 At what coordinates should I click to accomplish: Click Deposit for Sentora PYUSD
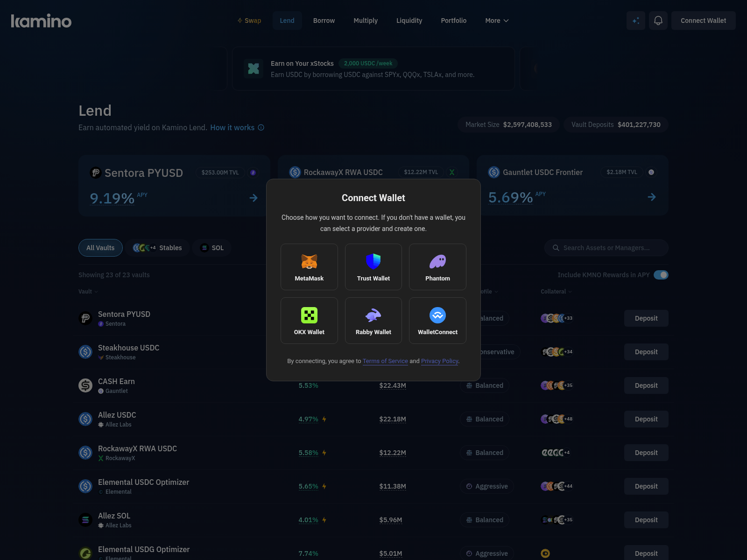(646, 318)
